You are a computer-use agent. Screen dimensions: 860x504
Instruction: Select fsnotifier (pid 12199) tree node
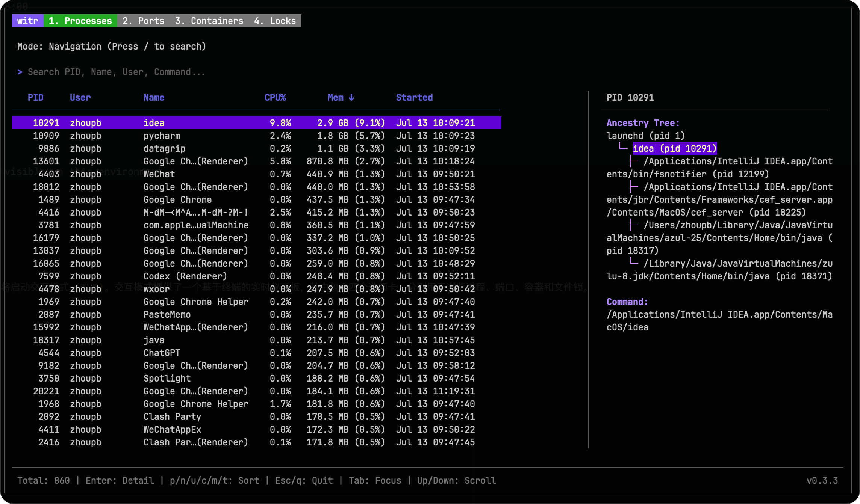coord(719,167)
